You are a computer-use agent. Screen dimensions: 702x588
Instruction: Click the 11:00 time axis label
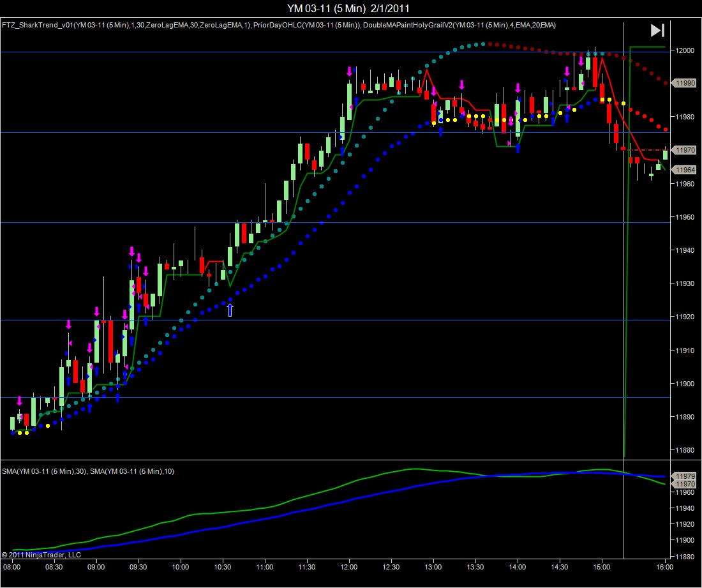tap(265, 567)
